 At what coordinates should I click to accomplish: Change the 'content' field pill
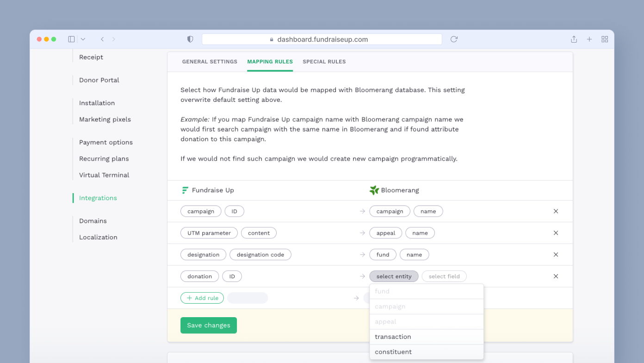point(259,233)
